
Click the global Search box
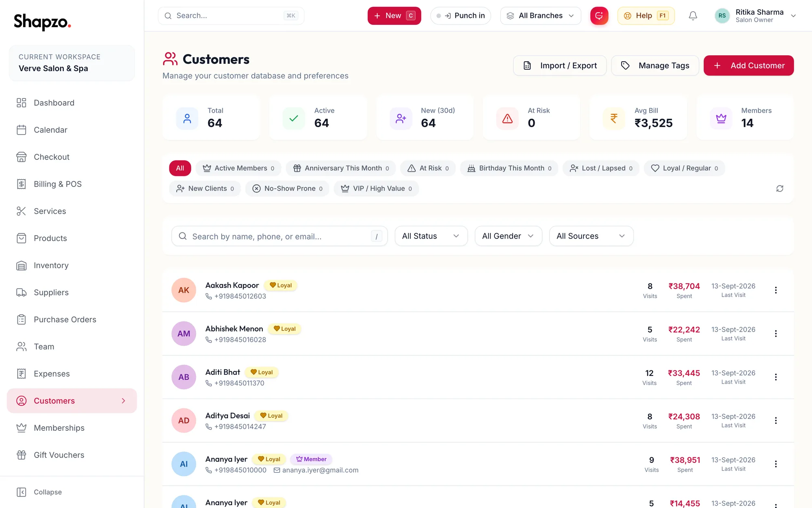pos(231,16)
